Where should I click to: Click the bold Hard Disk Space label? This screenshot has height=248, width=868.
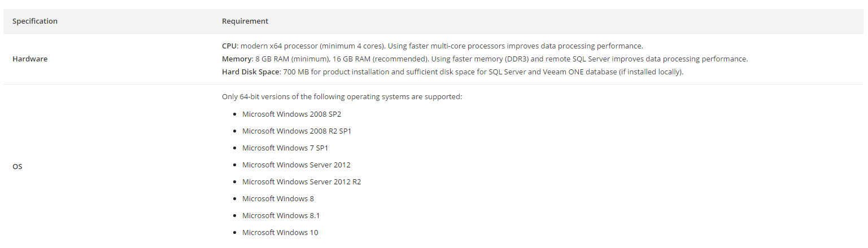[x=250, y=72]
